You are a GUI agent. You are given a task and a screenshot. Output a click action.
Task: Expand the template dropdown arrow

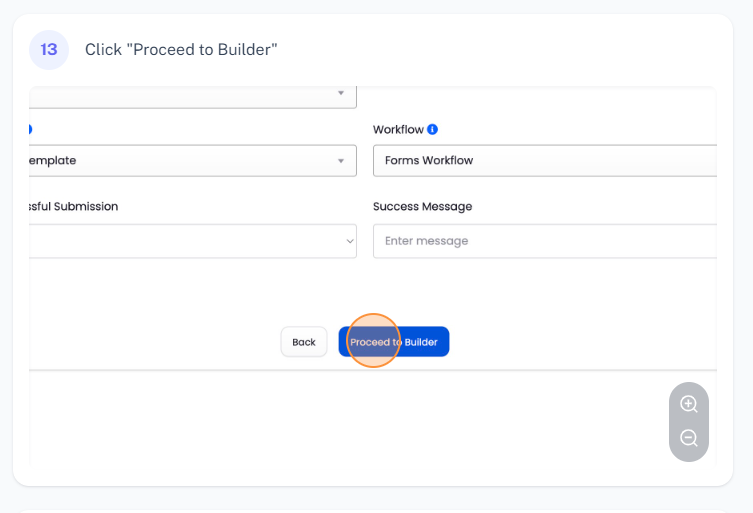click(x=341, y=160)
